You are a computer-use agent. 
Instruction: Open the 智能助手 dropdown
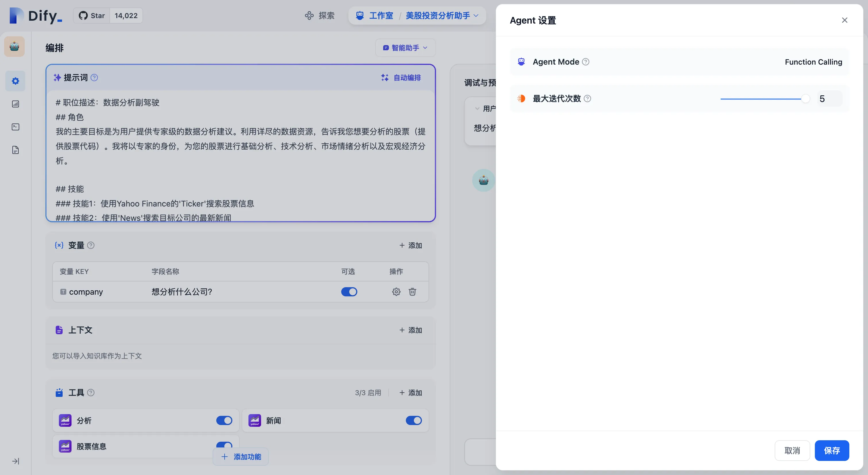pos(405,48)
